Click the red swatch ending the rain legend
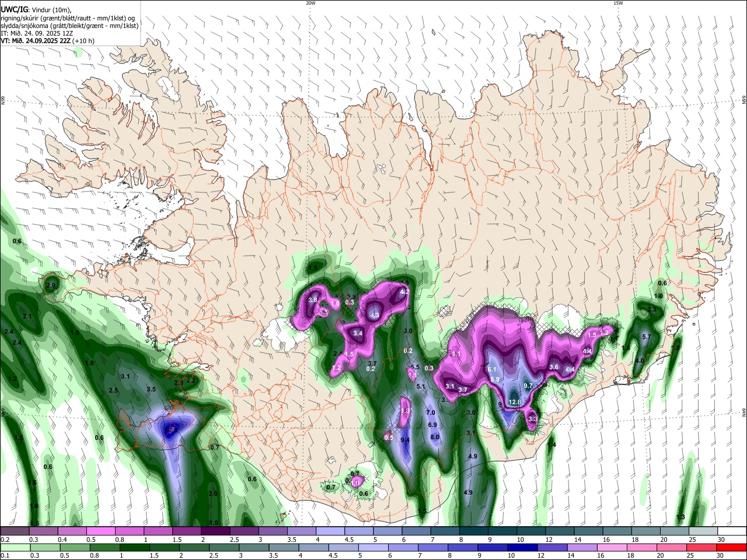 731,547
